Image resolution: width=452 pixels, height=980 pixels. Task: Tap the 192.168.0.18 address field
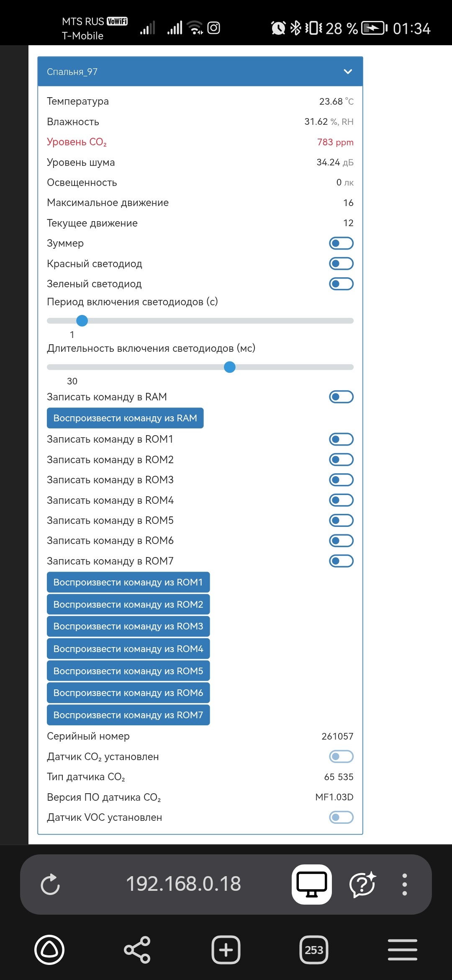click(x=183, y=884)
